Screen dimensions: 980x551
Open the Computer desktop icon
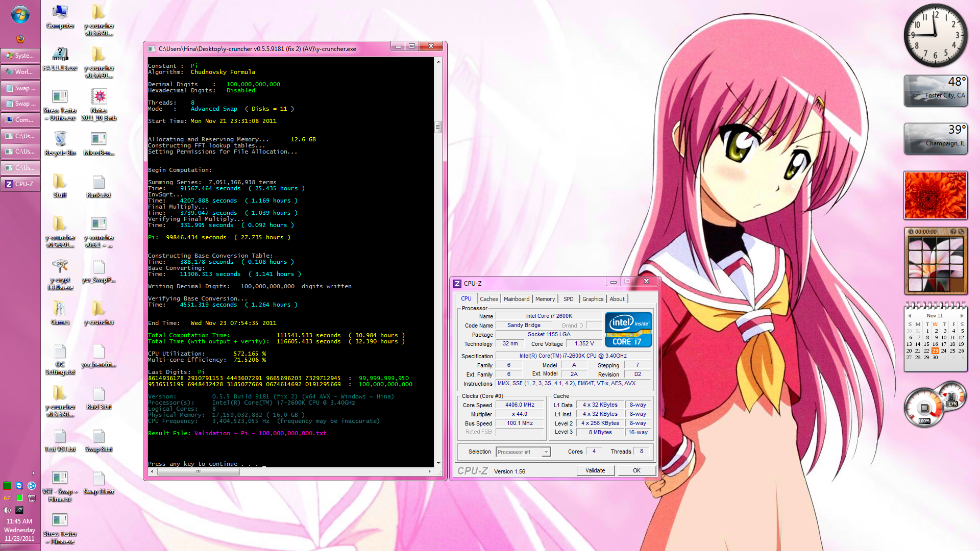60,13
